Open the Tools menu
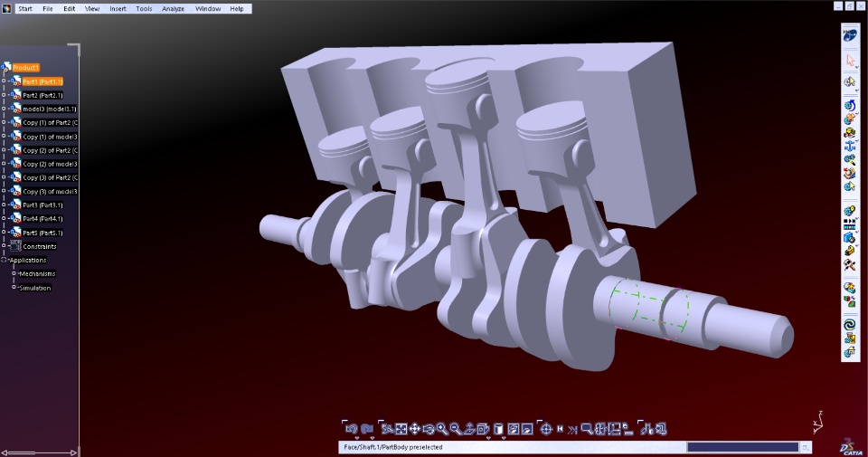Screen dimensions: 868x457 pyautogui.click(x=144, y=8)
